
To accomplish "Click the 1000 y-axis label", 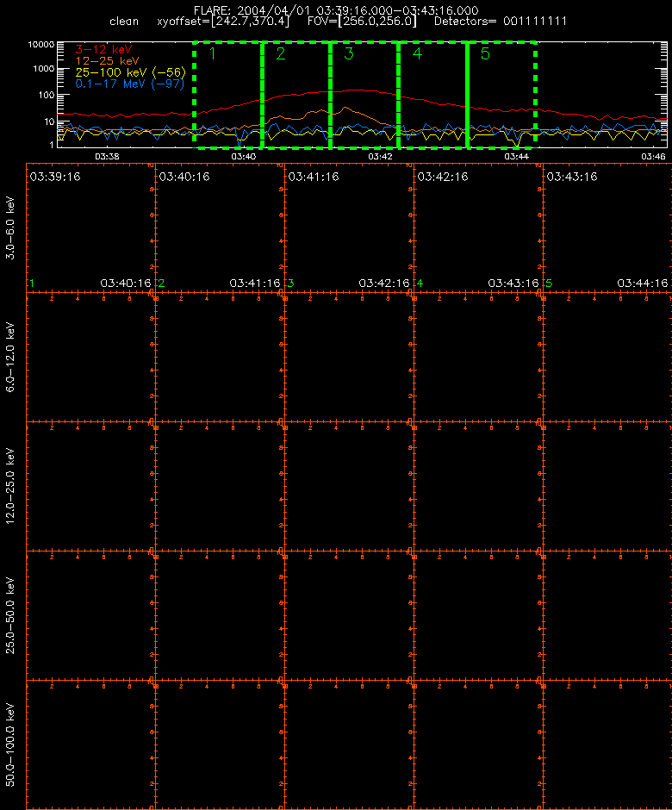I will pos(43,69).
